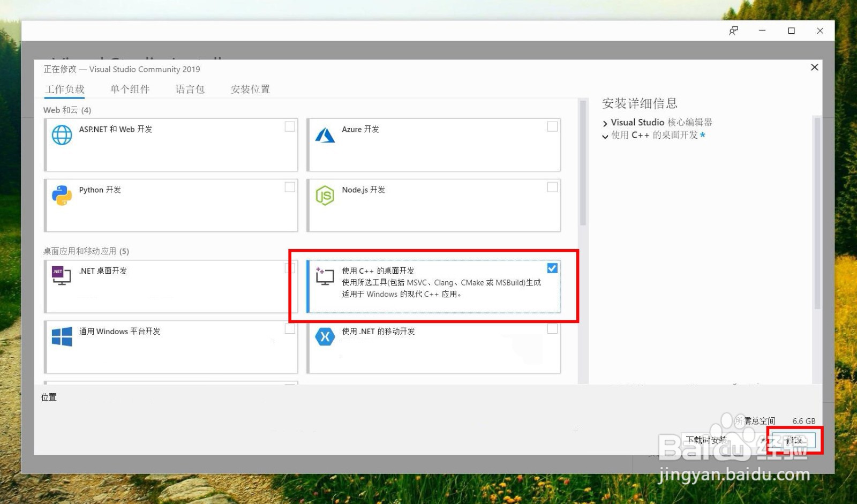857x504 pixels.
Task: Click the C++ workload description text
Action: (x=441, y=288)
